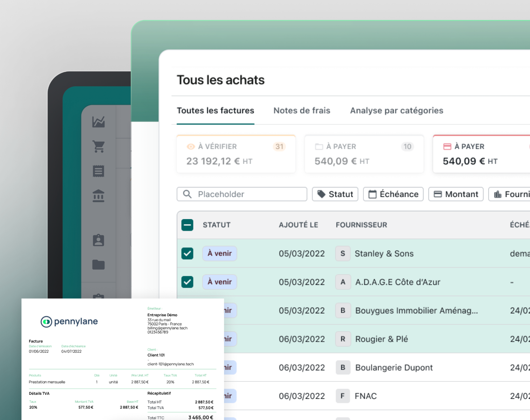Image resolution: width=530 pixels, height=420 pixels.
Task: Click the pennylane logo on the invoice
Action: [x=69, y=321]
